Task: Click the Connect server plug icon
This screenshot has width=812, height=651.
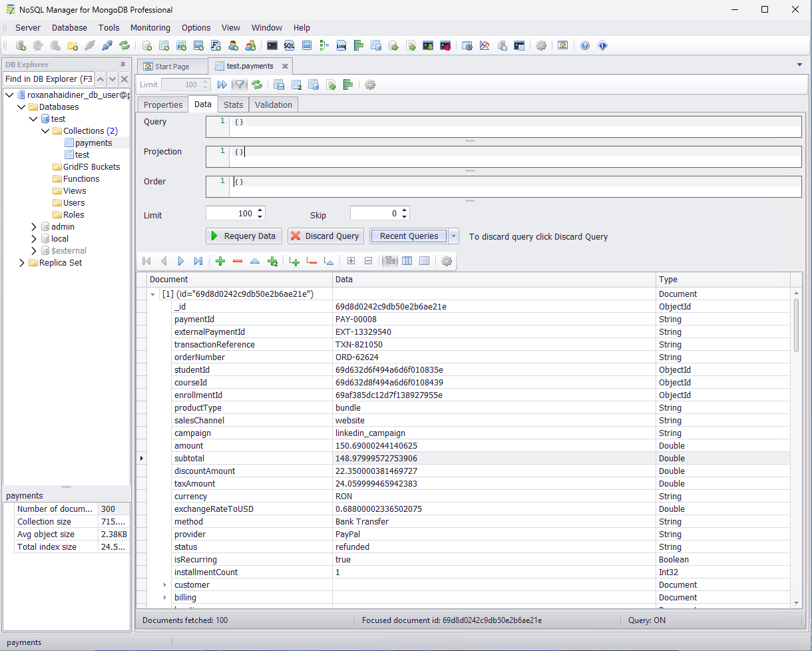Action: (x=107, y=46)
